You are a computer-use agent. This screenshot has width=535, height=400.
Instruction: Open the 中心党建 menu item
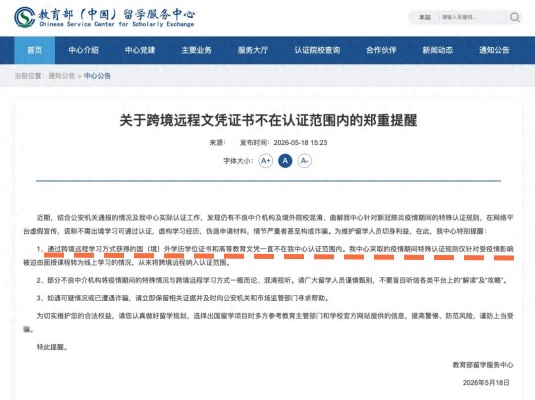pos(140,50)
